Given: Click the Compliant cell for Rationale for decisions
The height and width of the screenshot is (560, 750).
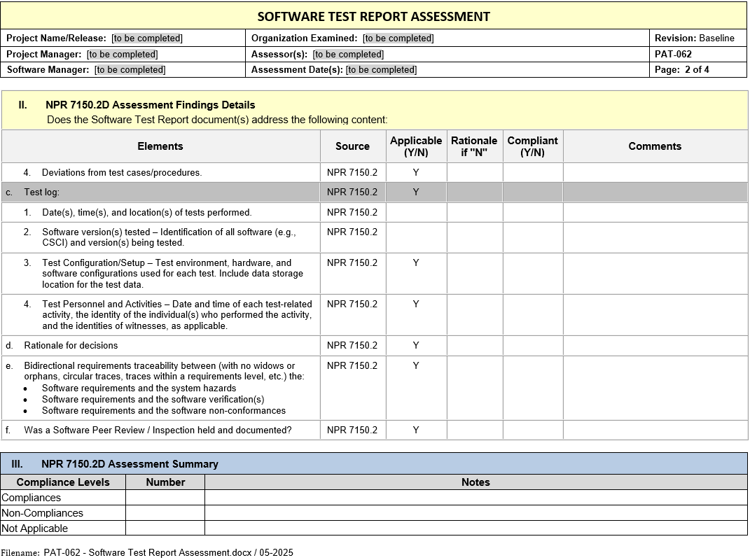Looking at the screenshot, I should (x=532, y=346).
